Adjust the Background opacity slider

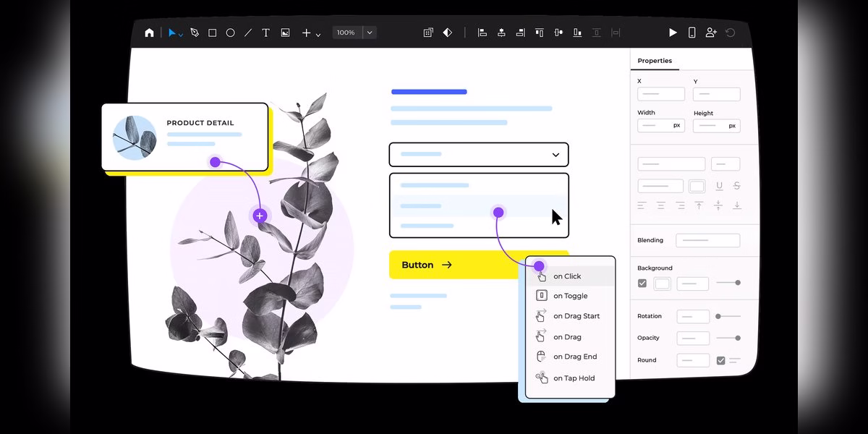coord(728,283)
